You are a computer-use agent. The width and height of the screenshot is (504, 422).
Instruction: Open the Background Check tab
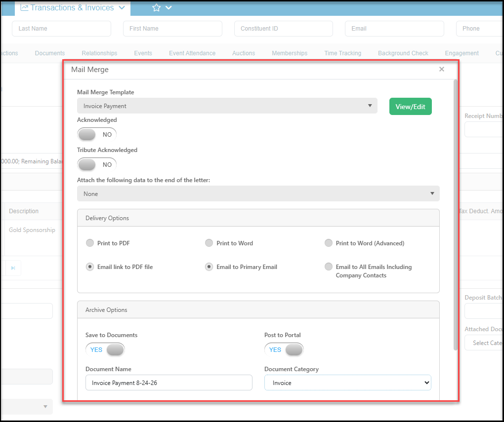[x=403, y=53]
